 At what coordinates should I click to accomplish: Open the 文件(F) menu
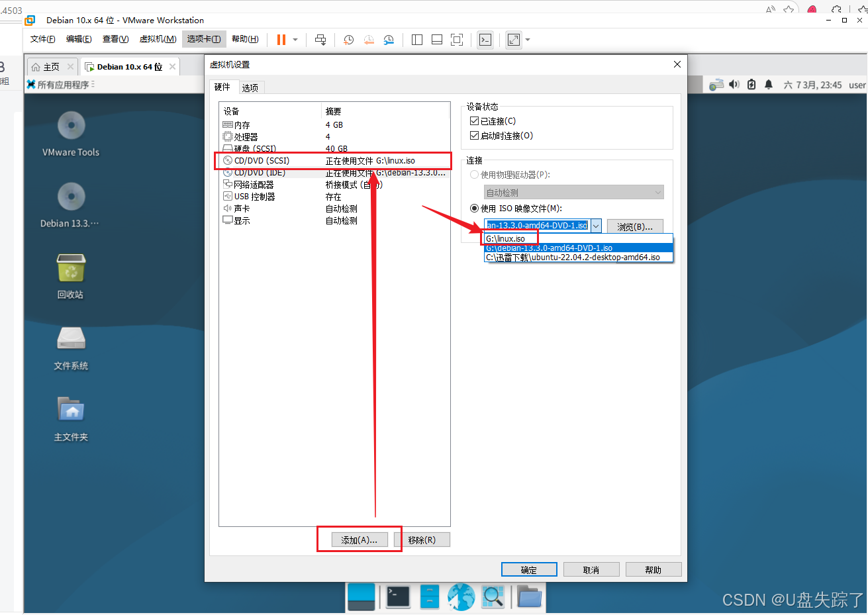pyautogui.click(x=43, y=39)
